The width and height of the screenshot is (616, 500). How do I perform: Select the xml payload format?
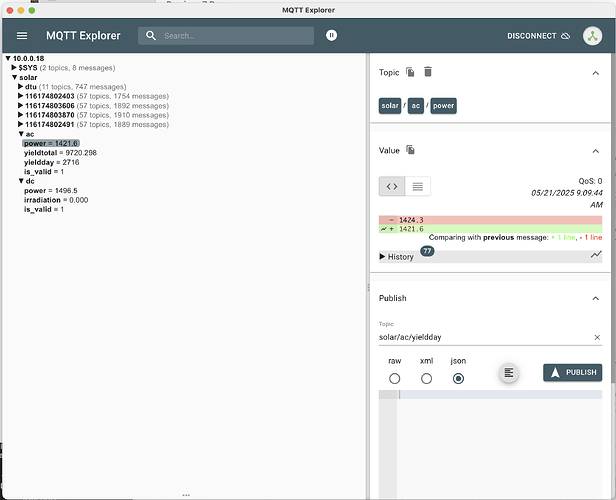point(426,379)
